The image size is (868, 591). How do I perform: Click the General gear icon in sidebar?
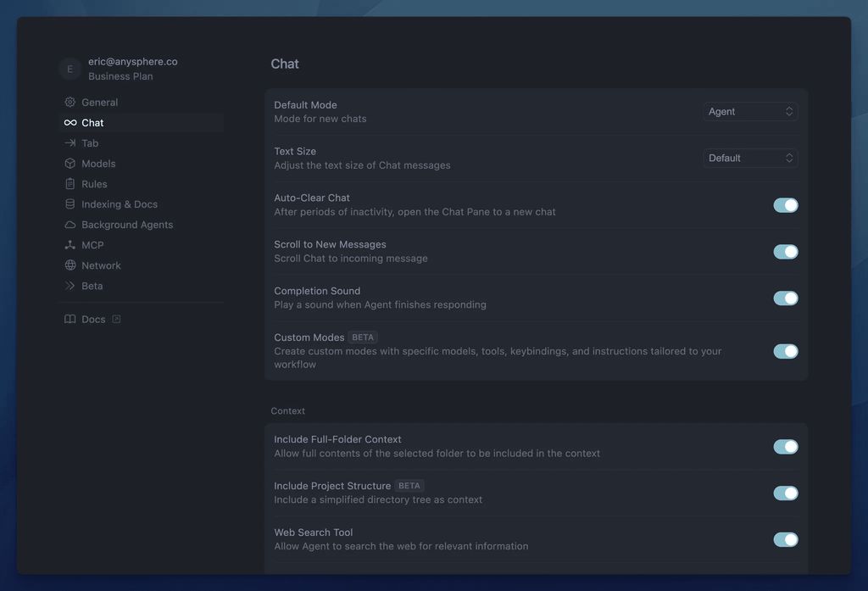click(70, 103)
